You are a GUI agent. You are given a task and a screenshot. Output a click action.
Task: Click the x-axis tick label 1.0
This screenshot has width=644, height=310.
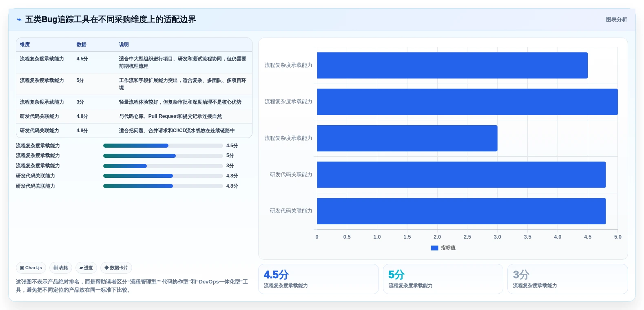(x=377, y=237)
